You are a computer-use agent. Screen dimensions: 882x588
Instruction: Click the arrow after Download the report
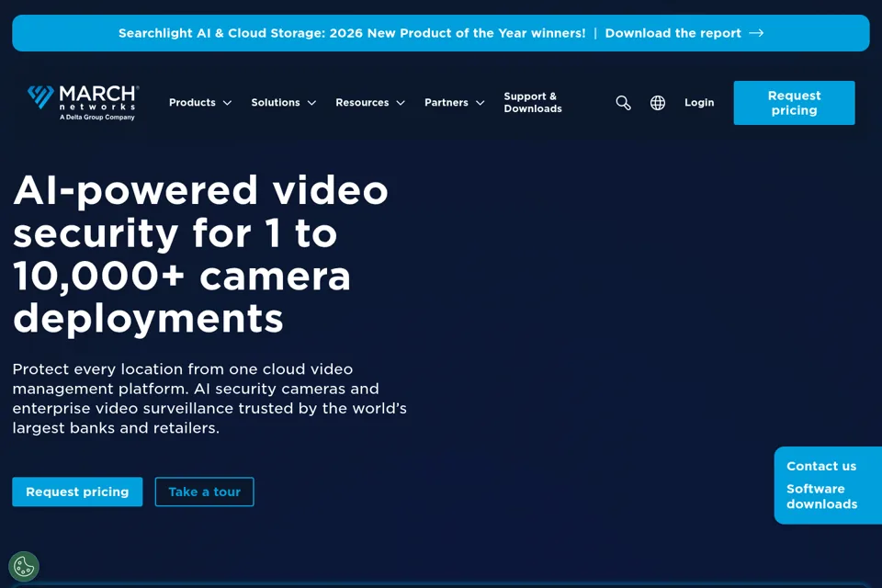pos(756,33)
